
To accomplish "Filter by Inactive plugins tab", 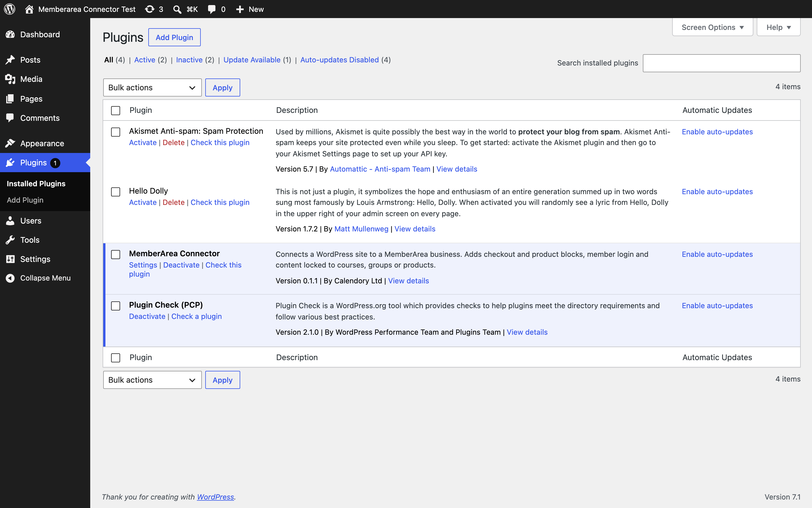I will pos(189,60).
